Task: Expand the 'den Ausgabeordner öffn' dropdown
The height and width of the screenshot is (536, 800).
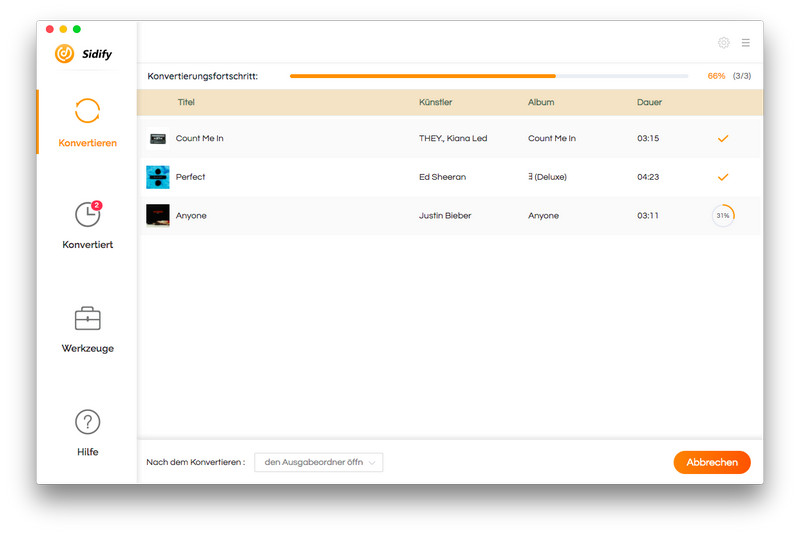Action: 318,462
